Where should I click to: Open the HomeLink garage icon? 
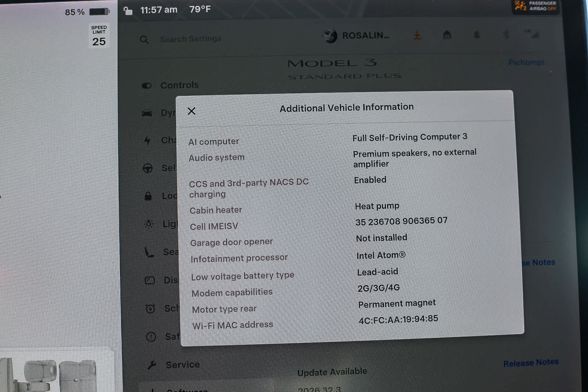[447, 35]
